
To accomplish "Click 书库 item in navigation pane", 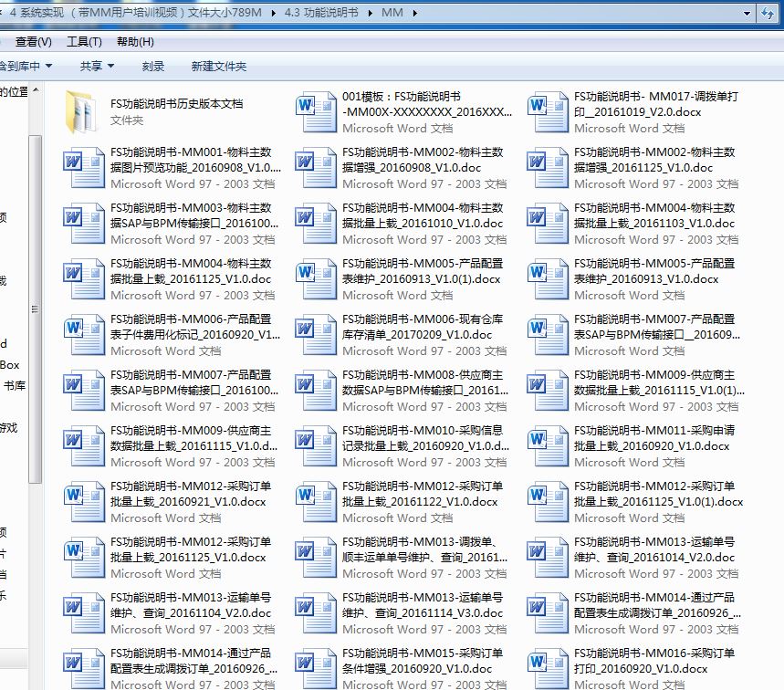I will 14,385.
